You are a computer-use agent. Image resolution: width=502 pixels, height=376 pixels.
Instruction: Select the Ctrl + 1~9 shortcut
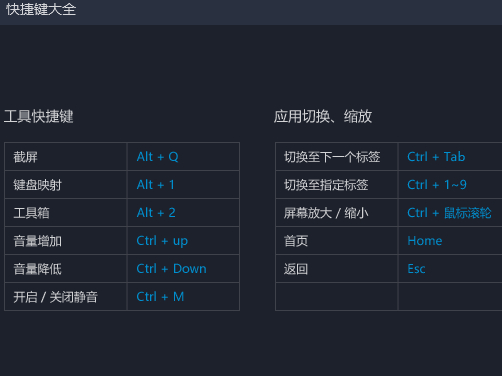pos(437,185)
